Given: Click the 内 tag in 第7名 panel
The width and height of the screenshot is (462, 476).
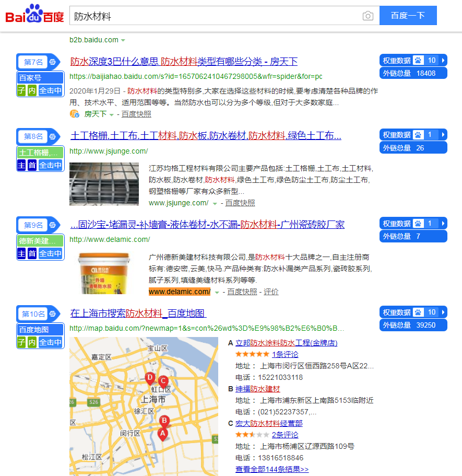Looking at the screenshot, I should coord(32,90).
